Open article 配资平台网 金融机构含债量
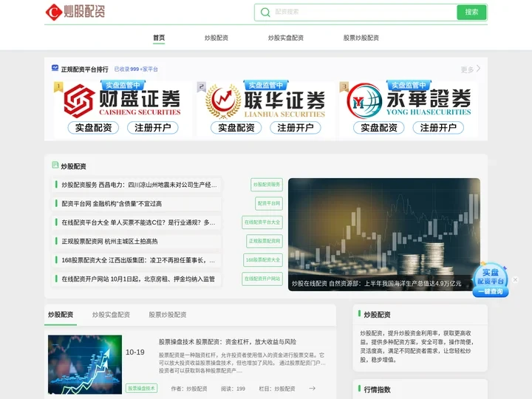532x399 pixels. tap(112, 204)
